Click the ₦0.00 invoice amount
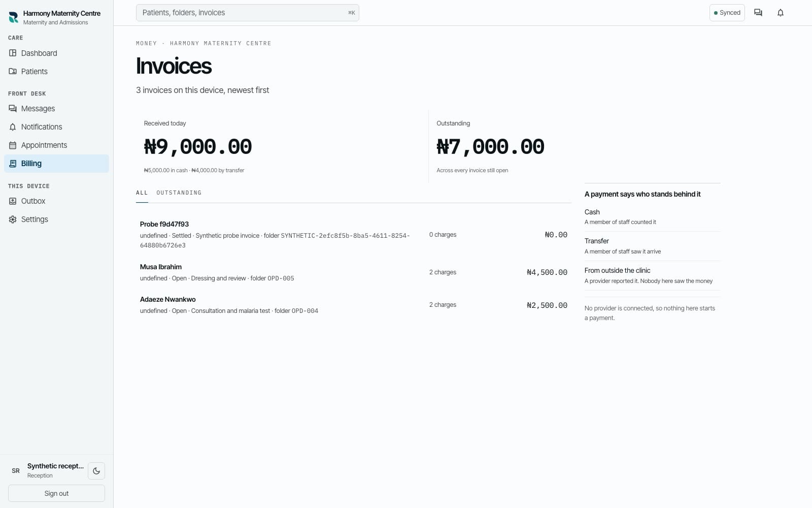Screen dimensions: 812x508 tap(556, 235)
